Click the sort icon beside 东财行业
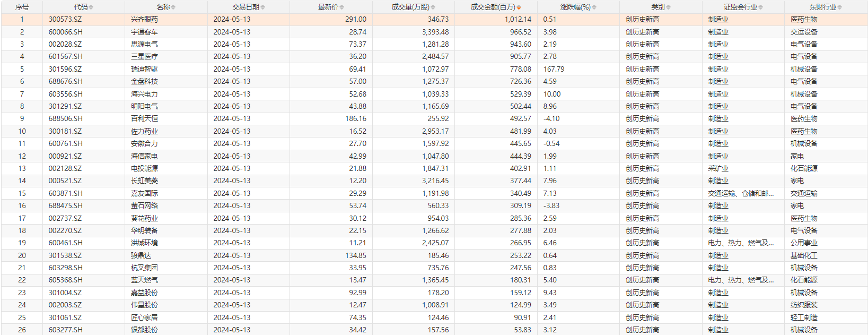This screenshot has width=868, height=335. click(x=839, y=7)
